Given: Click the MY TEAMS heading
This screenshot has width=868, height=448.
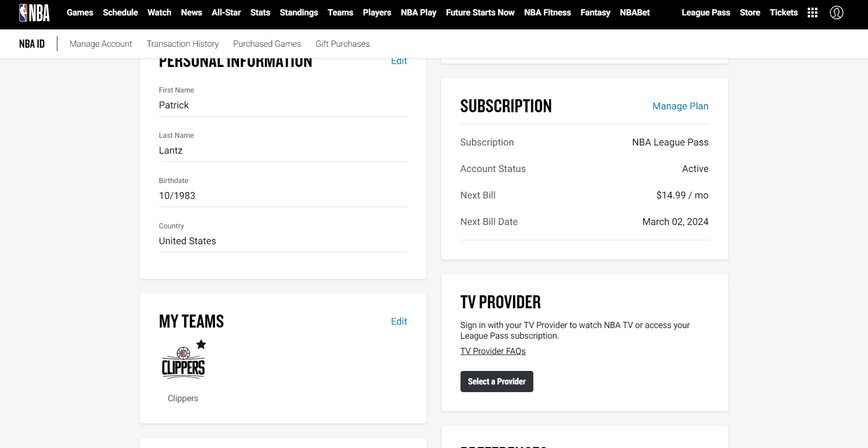Looking at the screenshot, I should (x=191, y=321).
